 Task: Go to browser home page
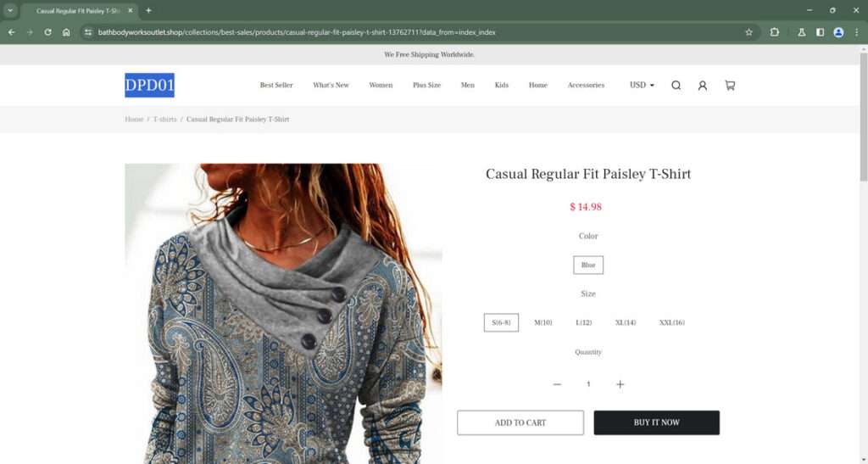[x=66, y=32]
